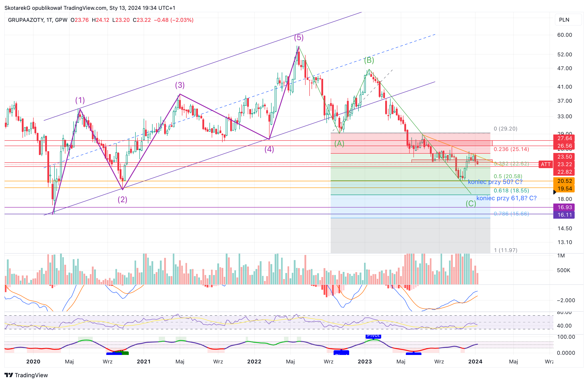Select the wave (1) label
The width and height of the screenshot is (588, 383).
pos(80,100)
